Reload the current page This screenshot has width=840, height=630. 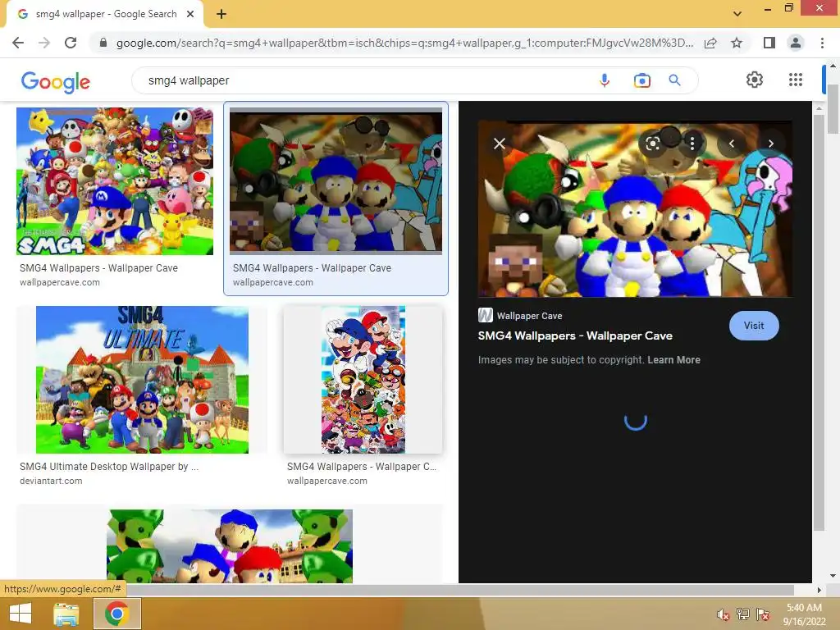(x=71, y=43)
